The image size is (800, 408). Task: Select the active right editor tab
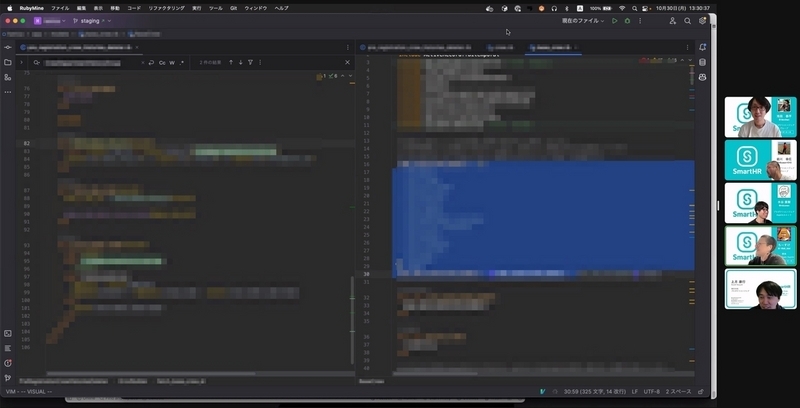[553, 47]
